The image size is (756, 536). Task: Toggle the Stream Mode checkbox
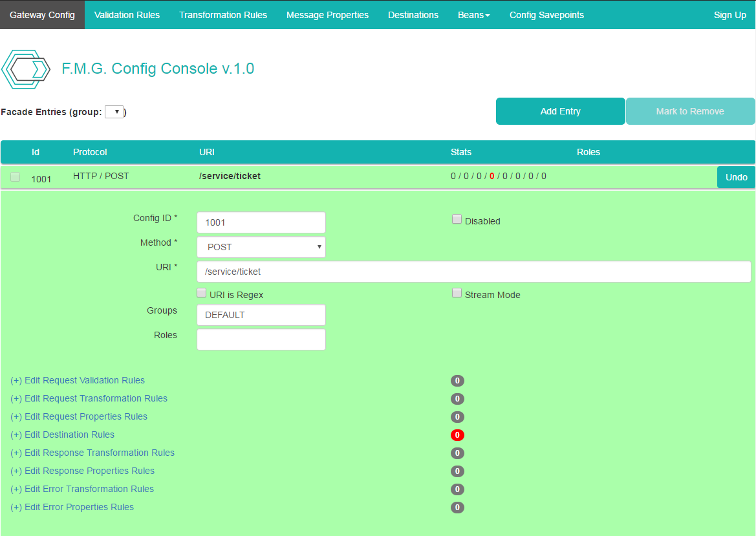point(457,294)
